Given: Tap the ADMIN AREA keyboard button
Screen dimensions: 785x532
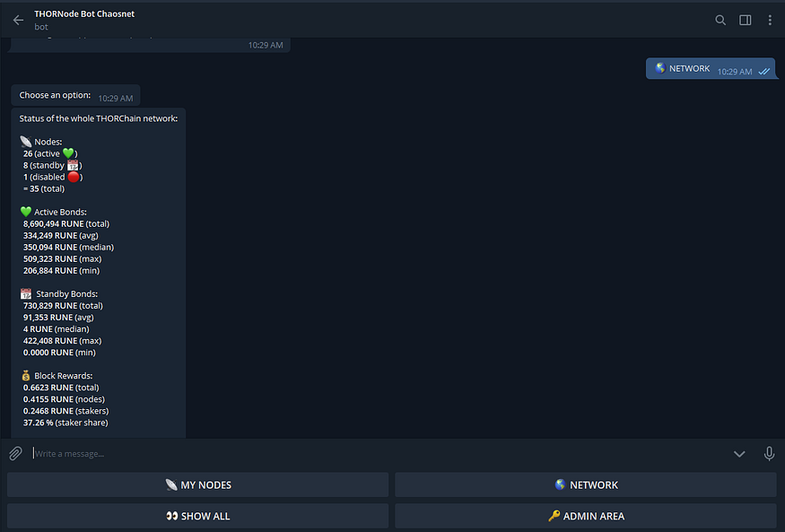Looking at the screenshot, I should click(586, 516).
